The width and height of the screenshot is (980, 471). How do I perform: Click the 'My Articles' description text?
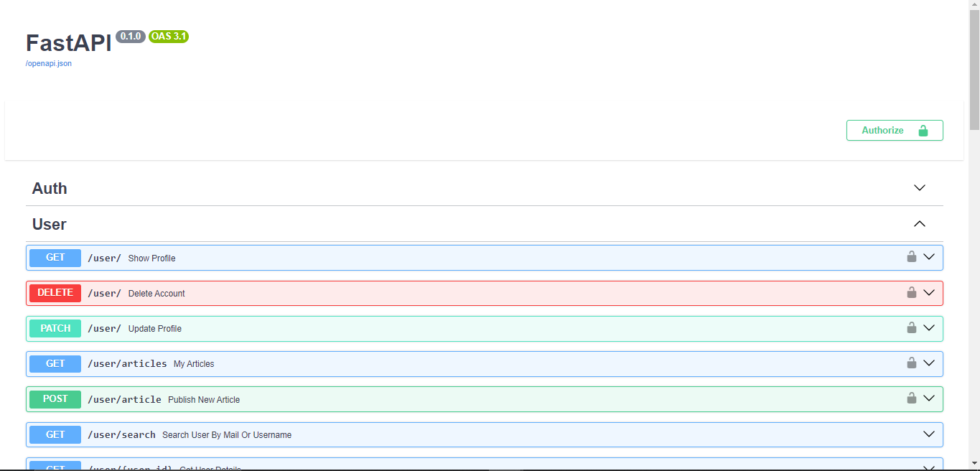(x=194, y=364)
